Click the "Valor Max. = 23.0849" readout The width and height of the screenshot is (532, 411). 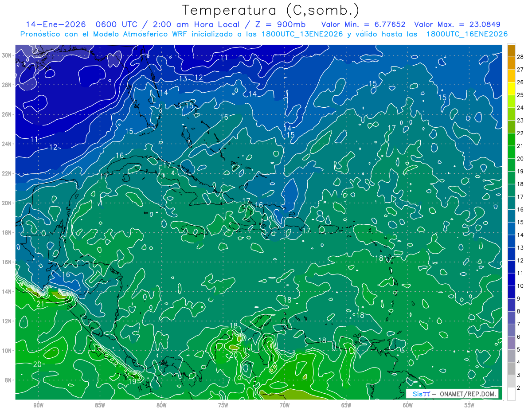click(458, 24)
